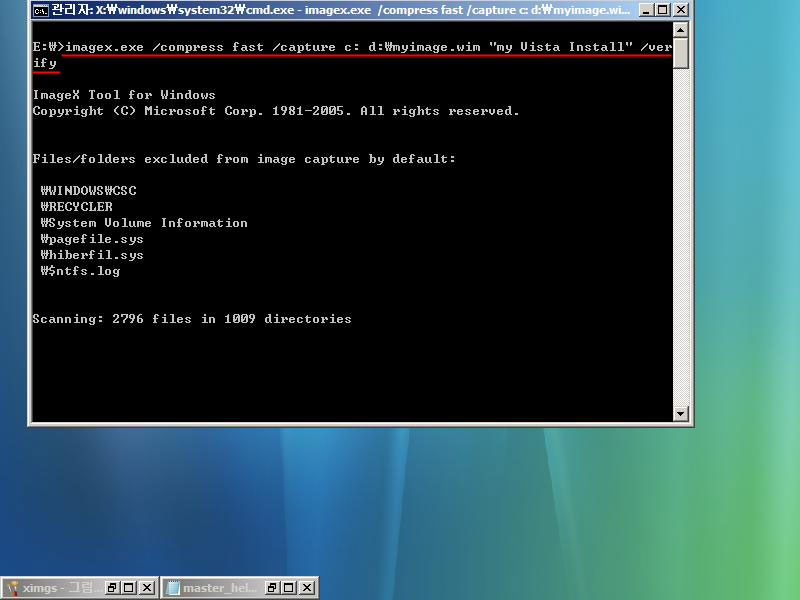This screenshot has height=600, width=800.
Task: Click the hiberfil.sys excluded entry
Action: [92, 255]
